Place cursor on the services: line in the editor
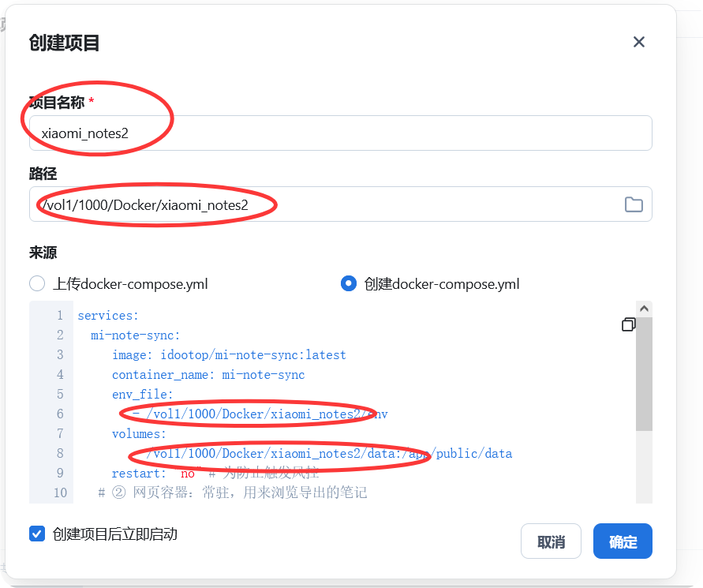The height and width of the screenshot is (588, 703). coord(108,315)
